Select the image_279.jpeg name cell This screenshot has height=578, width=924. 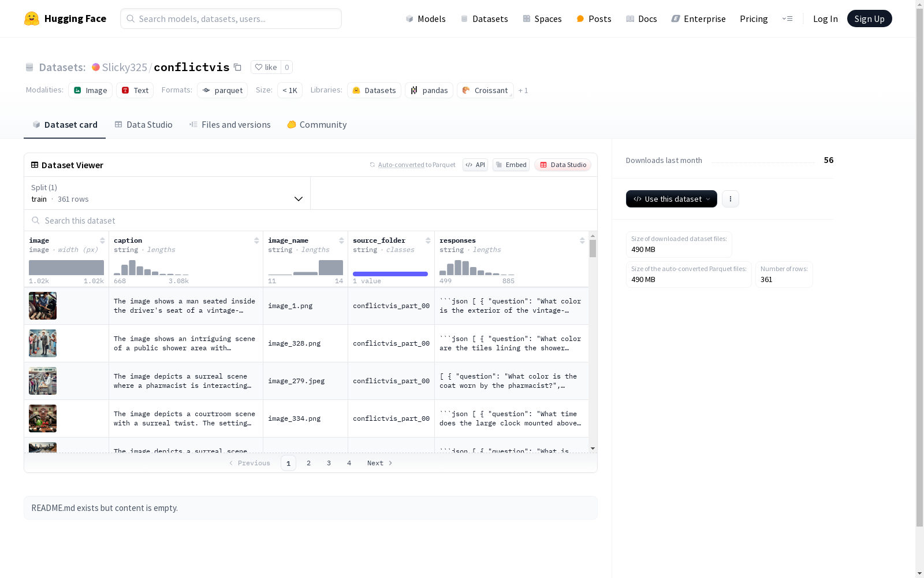tap(305, 381)
